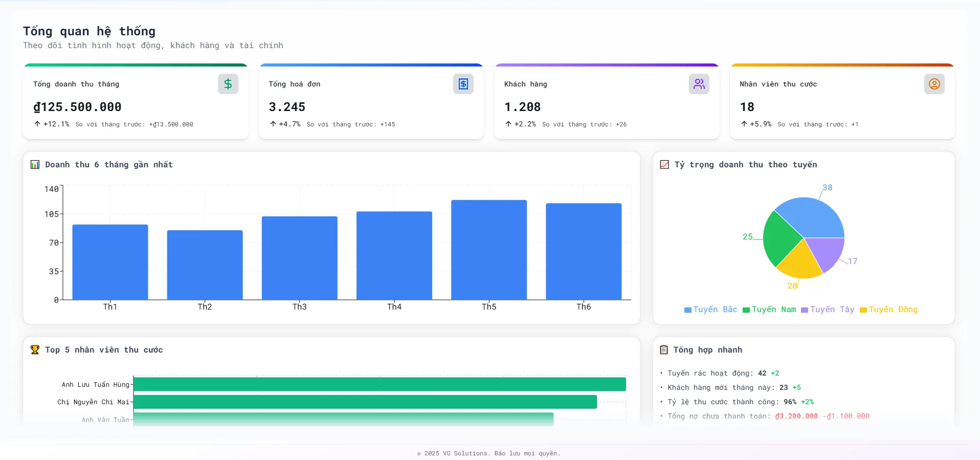The image size is (980, 460).
Task: Click the trophy icon beside Top 5
Action: 35,350
